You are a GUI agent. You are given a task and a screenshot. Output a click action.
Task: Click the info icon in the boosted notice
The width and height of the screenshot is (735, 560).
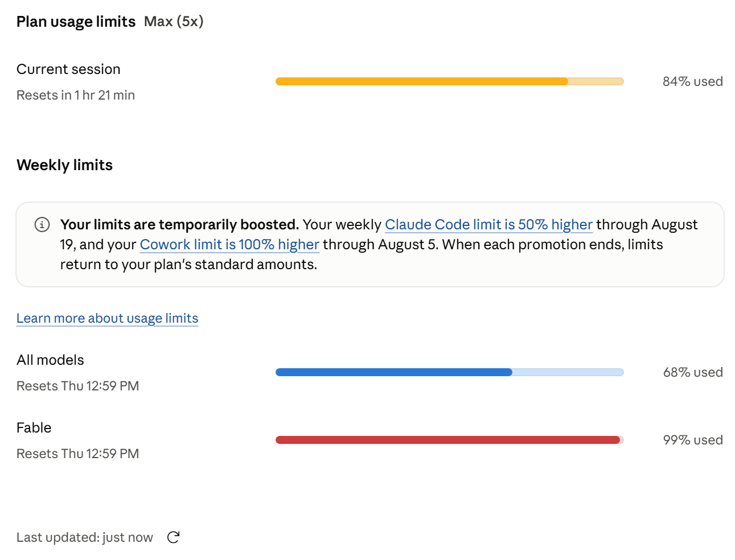coord(42,224)
